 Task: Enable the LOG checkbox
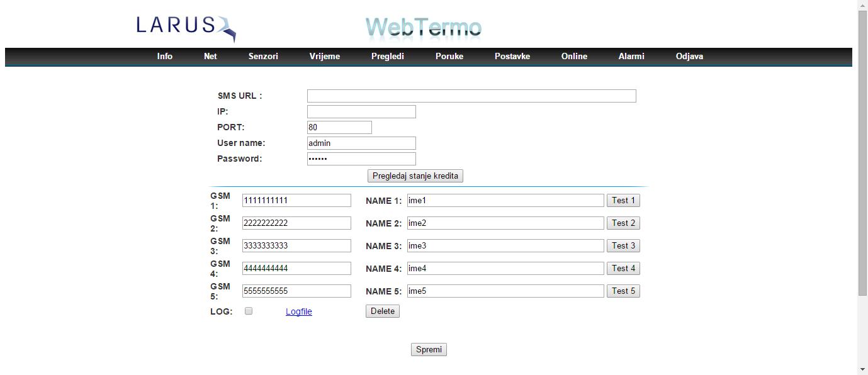(249, 311)
